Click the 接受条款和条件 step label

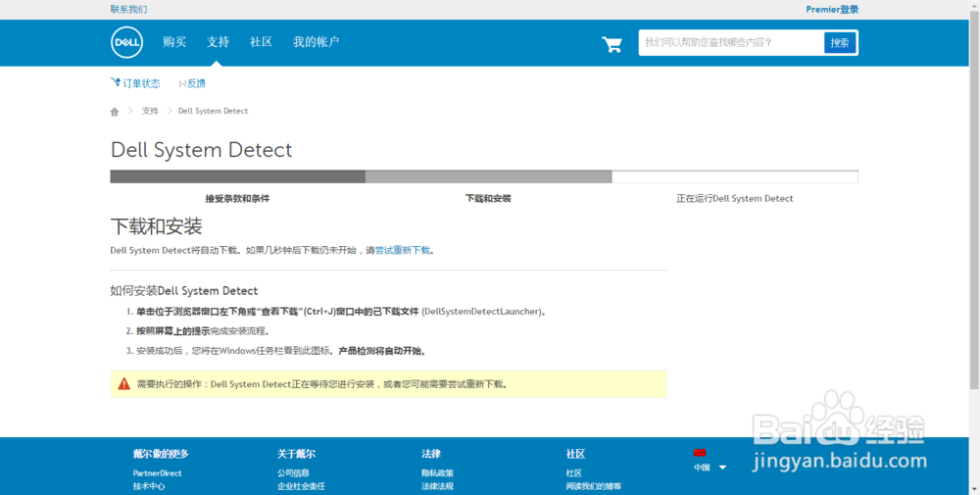pos(237,198)
